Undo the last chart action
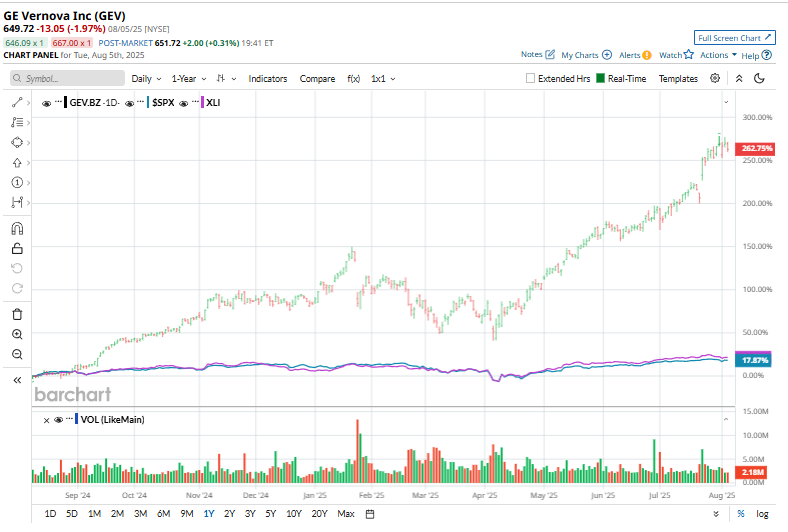Screen dimensions: 788x532 [x=17, y=268]
